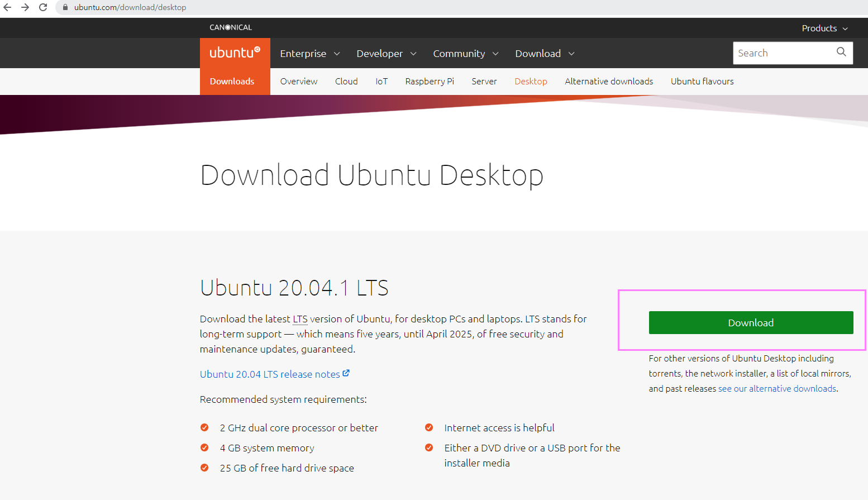Click the Products chevron arrow
The height and width of the screenshot is (500, 868).
coord(845,28)
